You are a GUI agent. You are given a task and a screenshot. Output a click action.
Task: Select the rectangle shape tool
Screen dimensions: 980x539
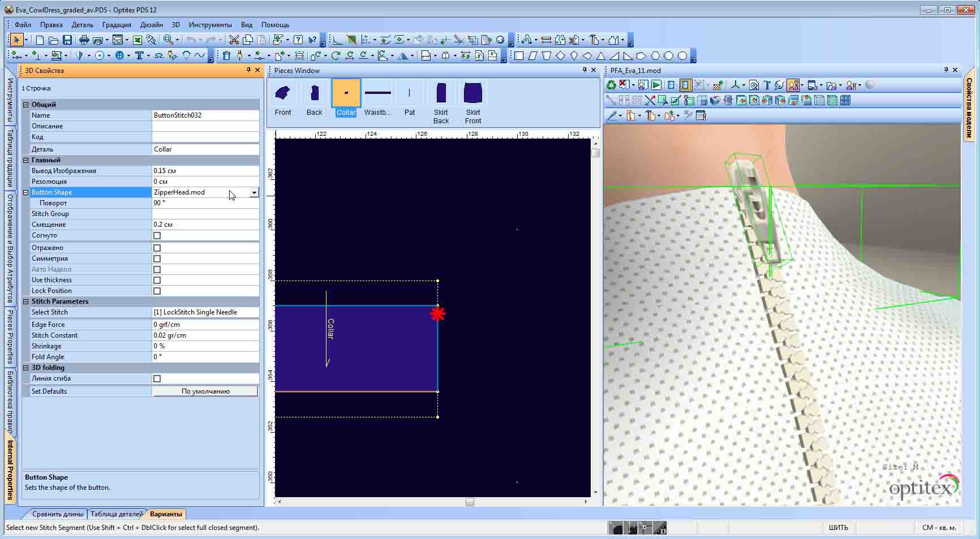click(518, 55)
